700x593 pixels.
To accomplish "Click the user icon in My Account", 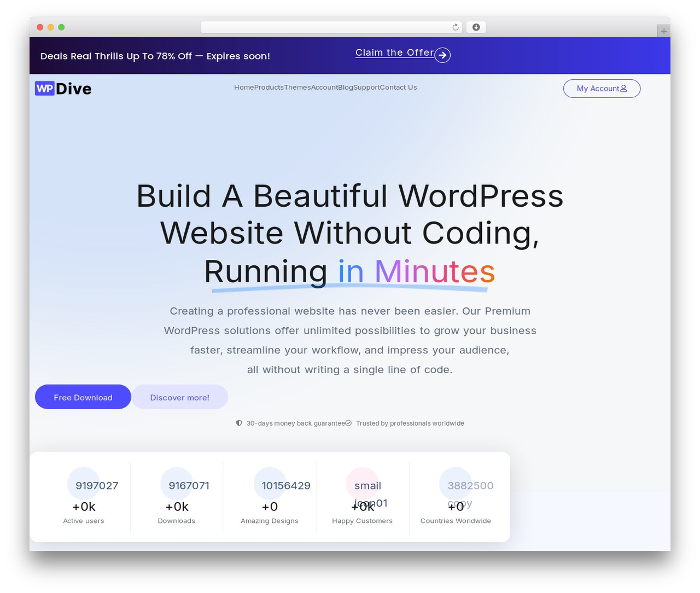I will (623, 89).
